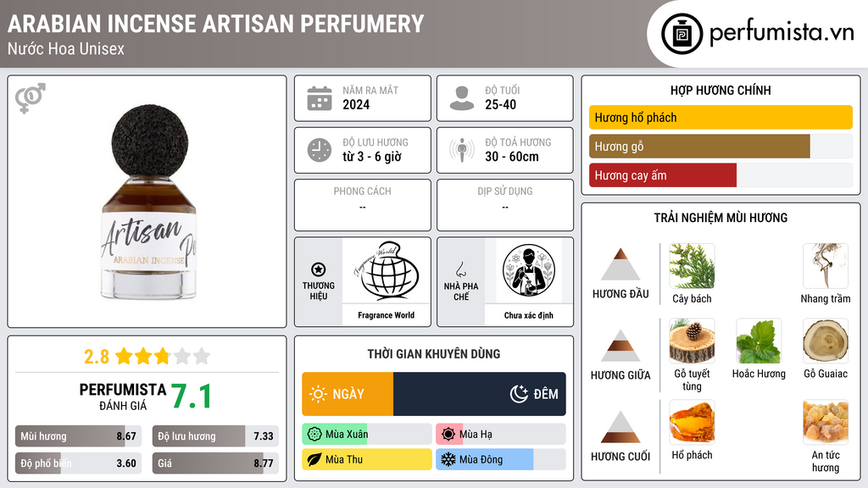Viewport: 868px width, 488px height.
Task: Click the Hợp hương chính heading
Action: (x=721, y=90)
